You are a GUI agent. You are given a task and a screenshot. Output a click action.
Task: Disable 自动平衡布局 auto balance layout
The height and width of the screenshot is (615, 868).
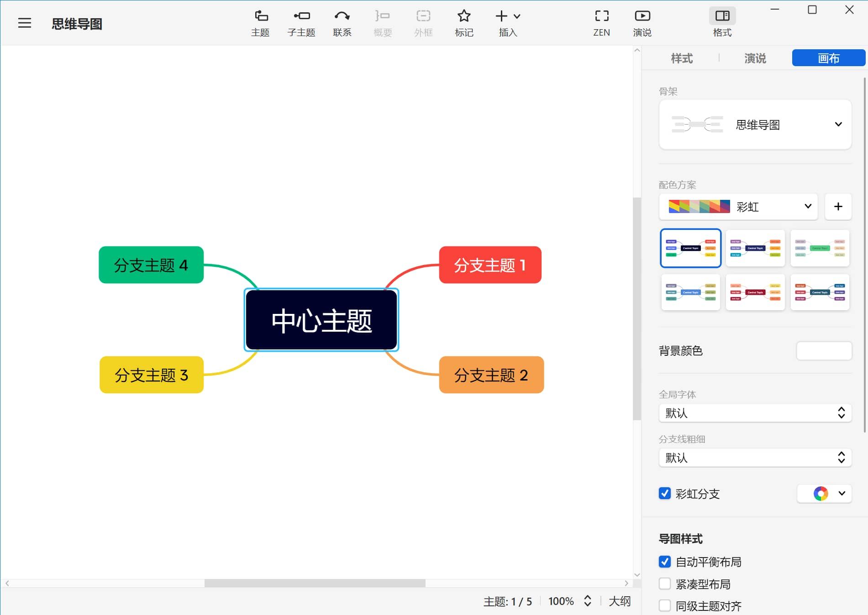(x=665, y=562)
